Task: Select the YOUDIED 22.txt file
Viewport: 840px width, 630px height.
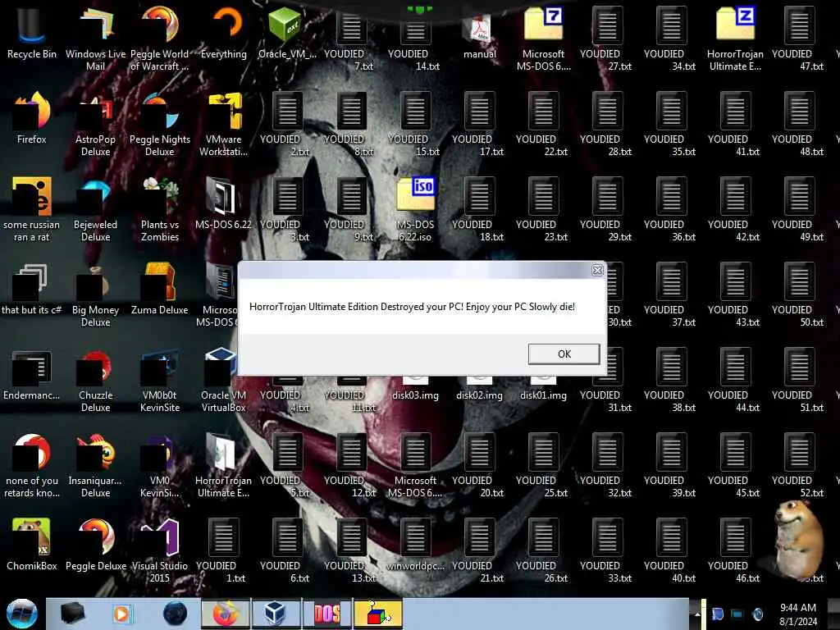Action: pos(543,125)
